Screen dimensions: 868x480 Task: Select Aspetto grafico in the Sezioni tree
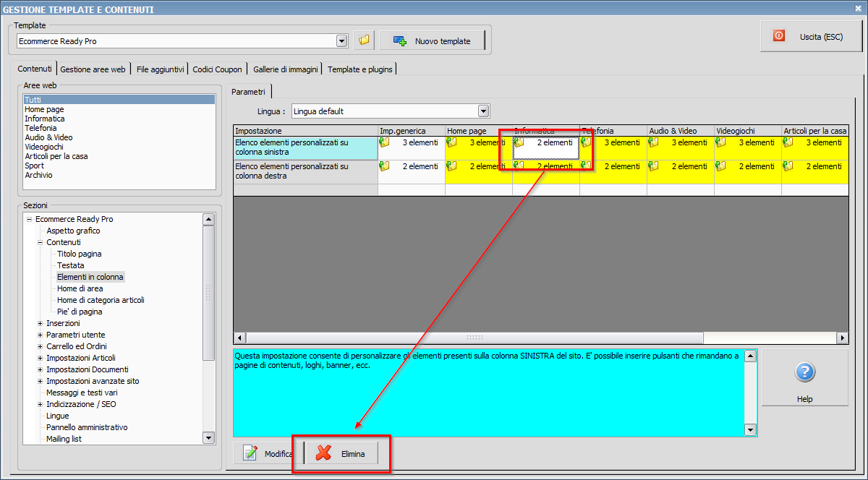click(73, 231)
